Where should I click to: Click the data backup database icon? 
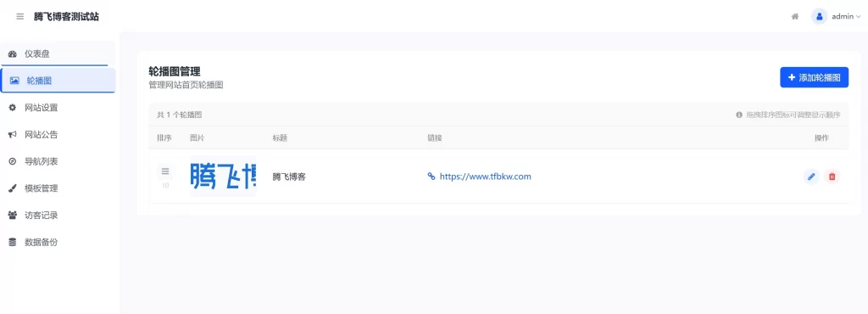(x=13, y=242)
